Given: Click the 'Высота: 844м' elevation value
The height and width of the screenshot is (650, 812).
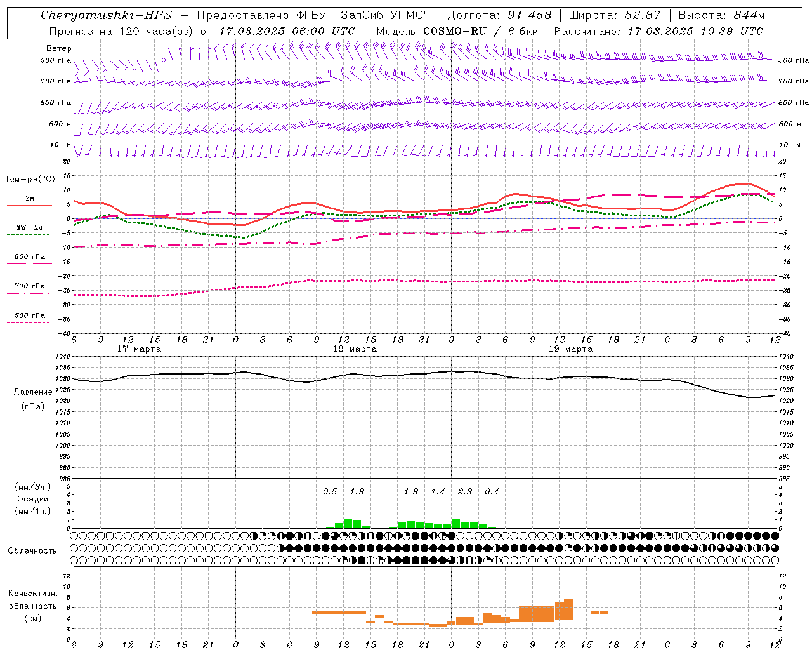Looking at the screenshot, I should click(x=721, y=15).
